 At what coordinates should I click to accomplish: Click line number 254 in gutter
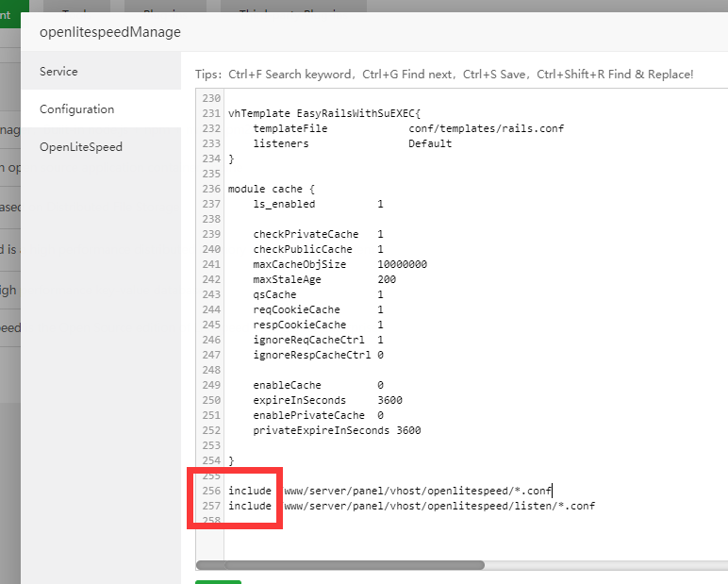[x=211, y=461]
